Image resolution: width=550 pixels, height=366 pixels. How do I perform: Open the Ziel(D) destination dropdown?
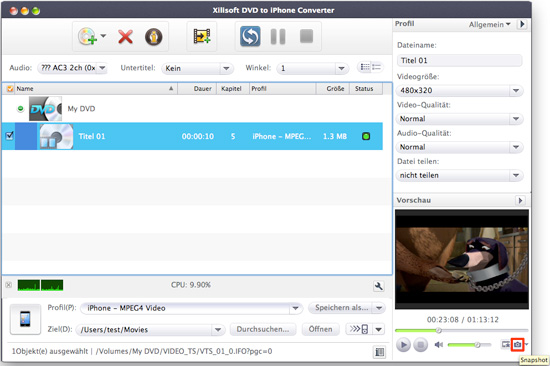(150, 330)
